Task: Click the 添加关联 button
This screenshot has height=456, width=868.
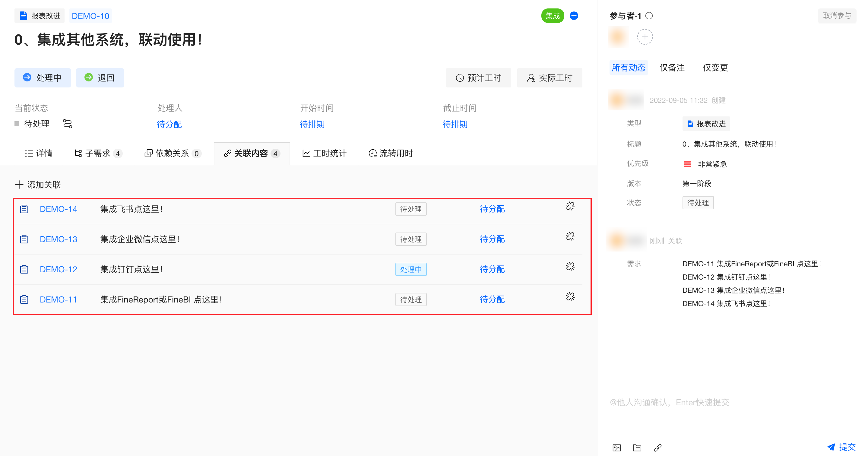Action: (38, 185)
